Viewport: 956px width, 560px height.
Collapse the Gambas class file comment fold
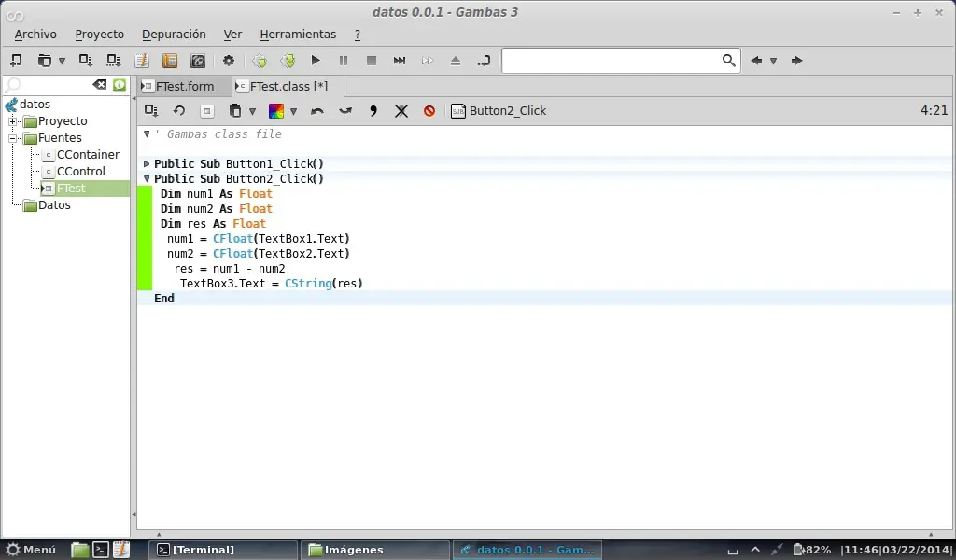(x=147, y=134)
